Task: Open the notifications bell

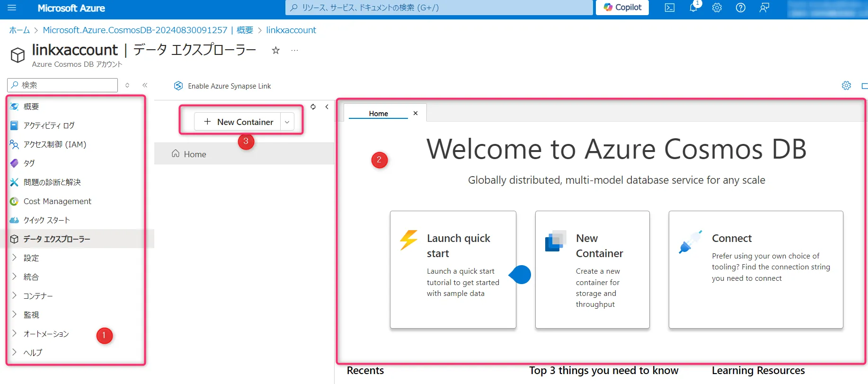Action: [x=693, y=7]
